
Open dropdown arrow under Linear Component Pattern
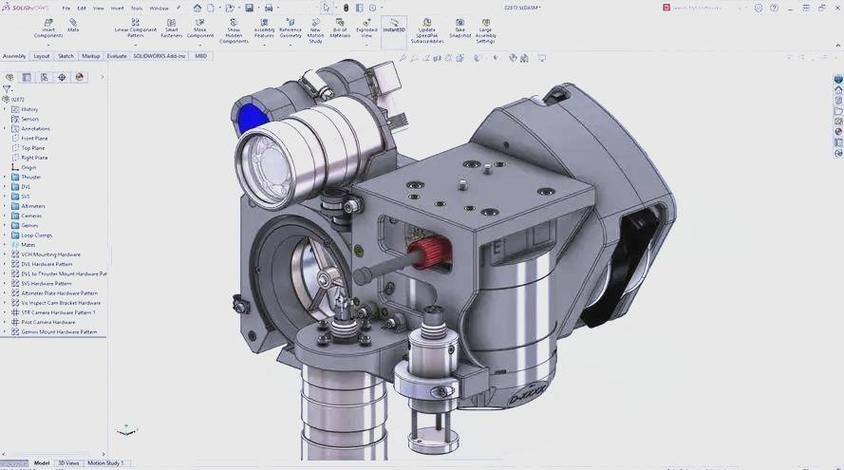[x=135, y=45]
